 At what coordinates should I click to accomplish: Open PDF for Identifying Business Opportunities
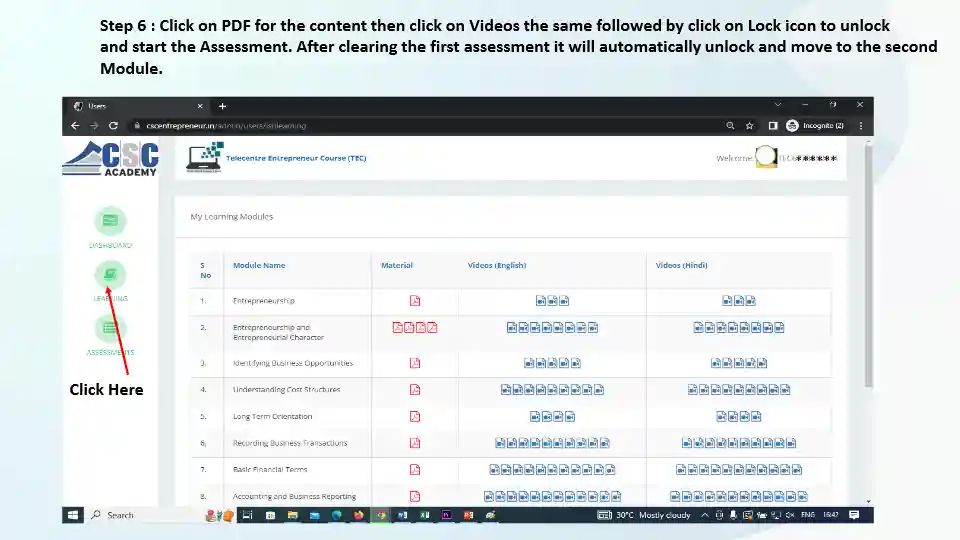point(415,363)
